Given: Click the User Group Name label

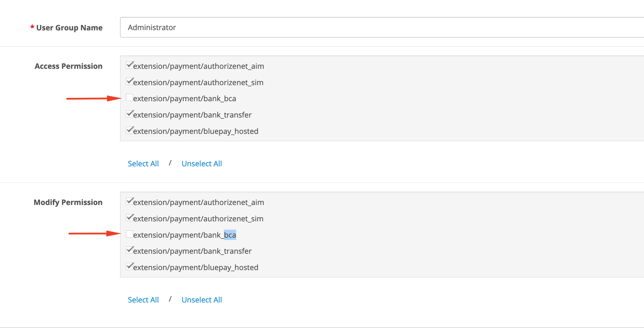Looking at the screenshot, I should [x=69, y=28].
